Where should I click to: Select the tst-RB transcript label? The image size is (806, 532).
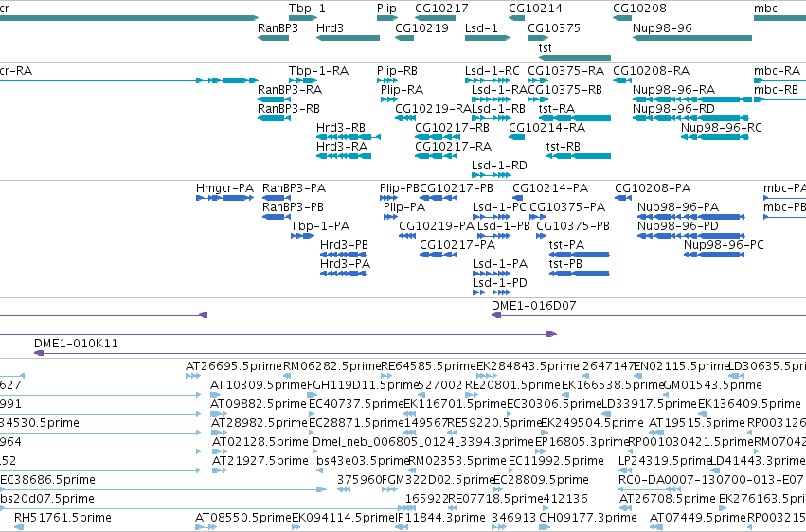point(563,147)
